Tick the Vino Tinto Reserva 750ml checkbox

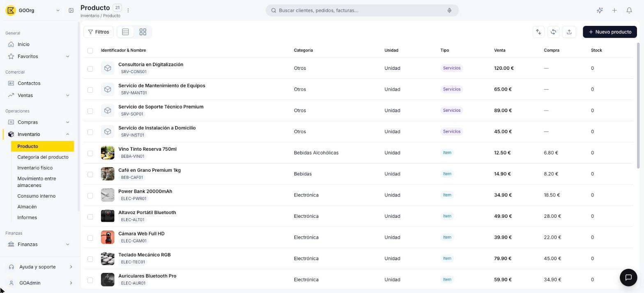(x=90, y=153)
